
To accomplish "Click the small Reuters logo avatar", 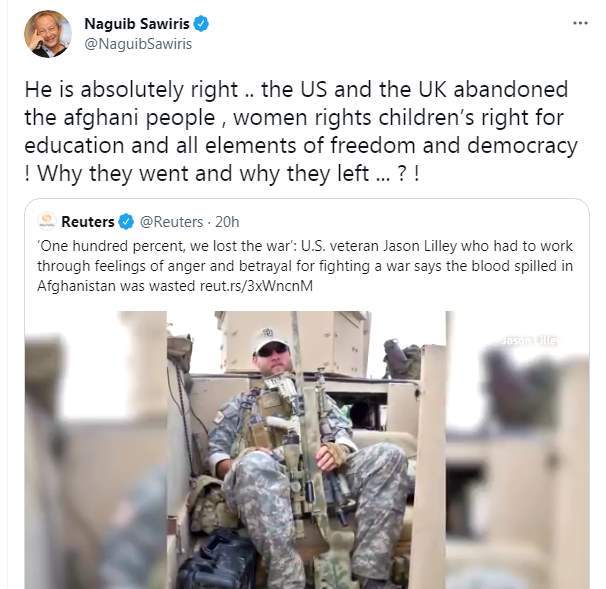I will click(x=47, y=221).
